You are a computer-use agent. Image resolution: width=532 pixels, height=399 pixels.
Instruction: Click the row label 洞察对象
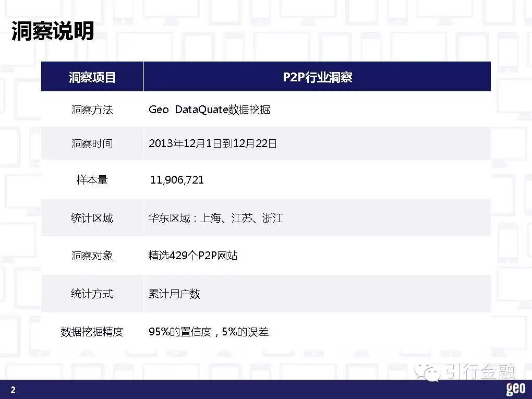(x=92, y=256)
